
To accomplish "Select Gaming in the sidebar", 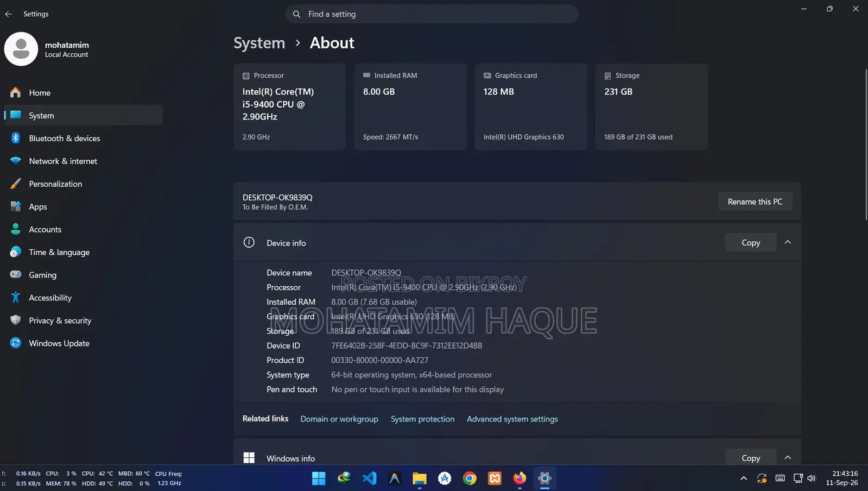I will [84, 275].
